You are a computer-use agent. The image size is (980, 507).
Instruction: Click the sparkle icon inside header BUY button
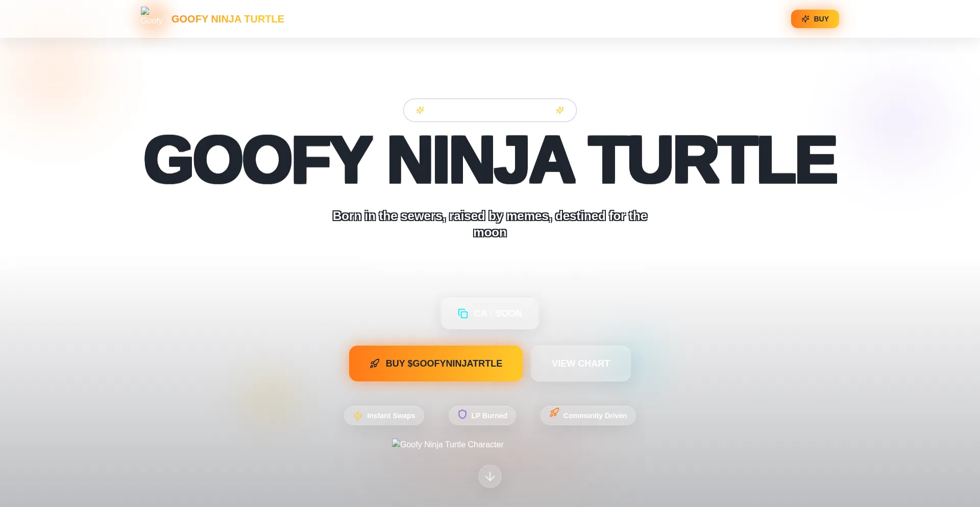pos(805,19)
